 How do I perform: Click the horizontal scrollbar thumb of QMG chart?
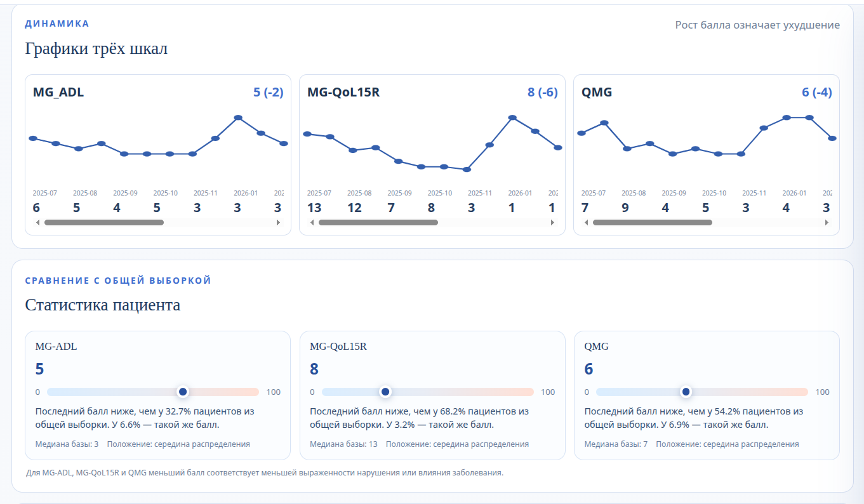point(653,223)
